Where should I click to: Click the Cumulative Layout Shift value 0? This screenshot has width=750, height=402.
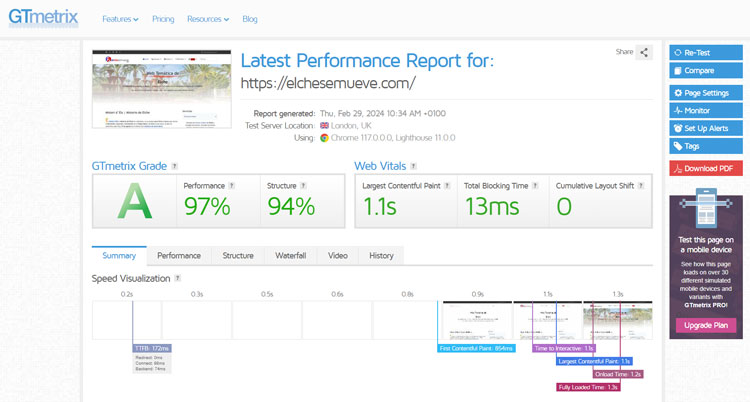click(564, 206)
